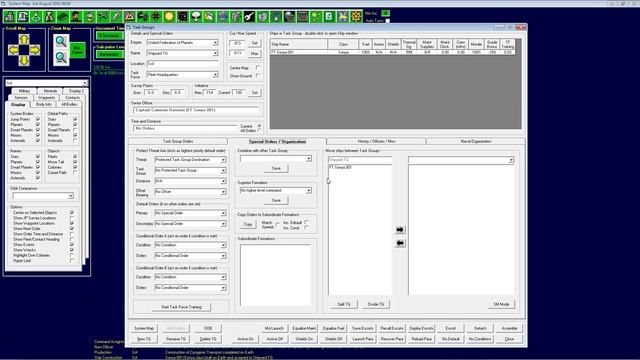Click the officer portrait icon in toolbar
Screen dimensions: 640x360
pos(76,17)
